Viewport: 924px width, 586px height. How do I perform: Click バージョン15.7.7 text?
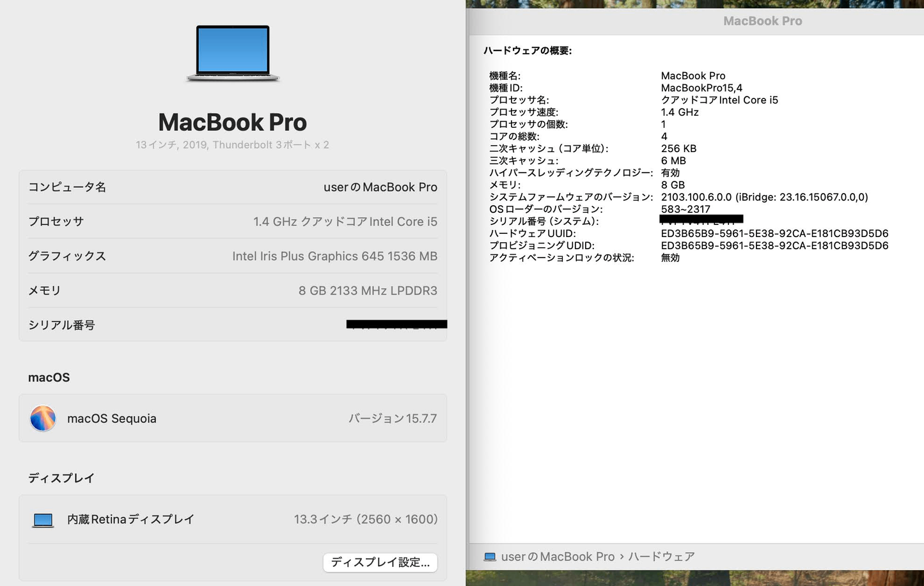[x=393, y=419]
